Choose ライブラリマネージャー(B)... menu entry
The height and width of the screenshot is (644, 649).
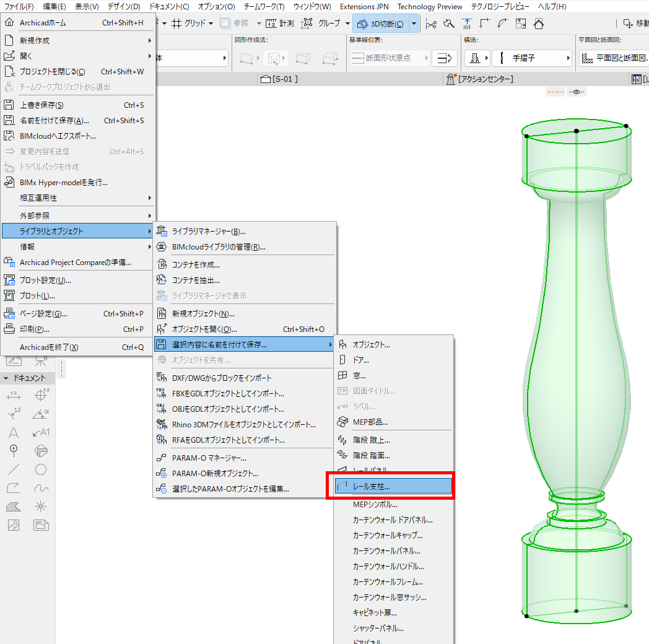point(244,232)
